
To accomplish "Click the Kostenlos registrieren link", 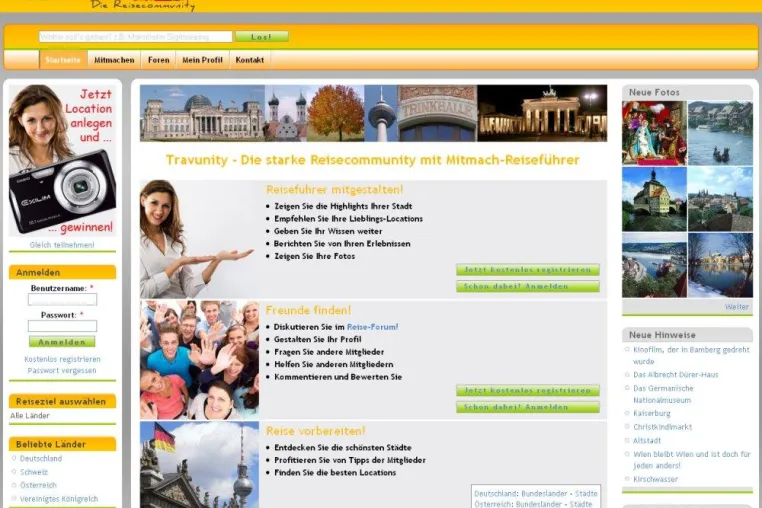I will [62, 359].
